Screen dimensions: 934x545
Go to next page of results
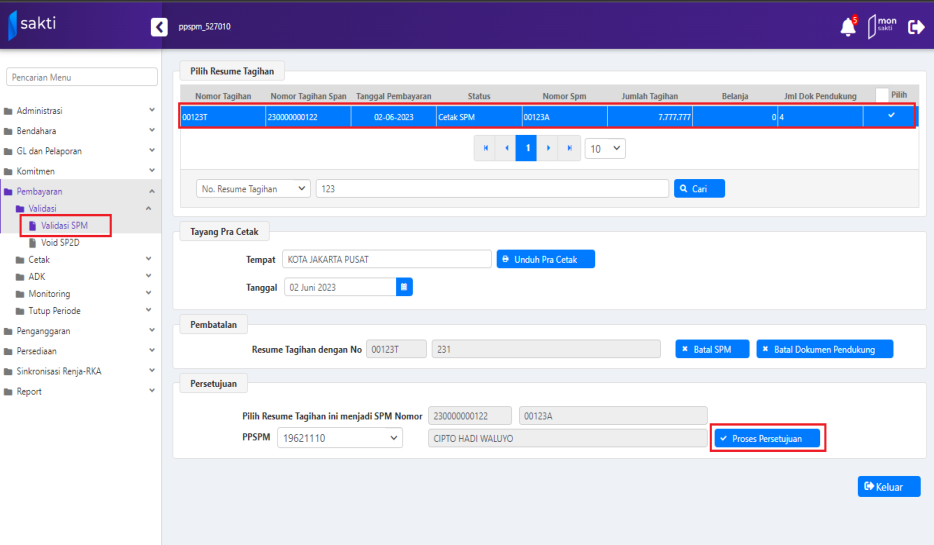tap(548, 148)
